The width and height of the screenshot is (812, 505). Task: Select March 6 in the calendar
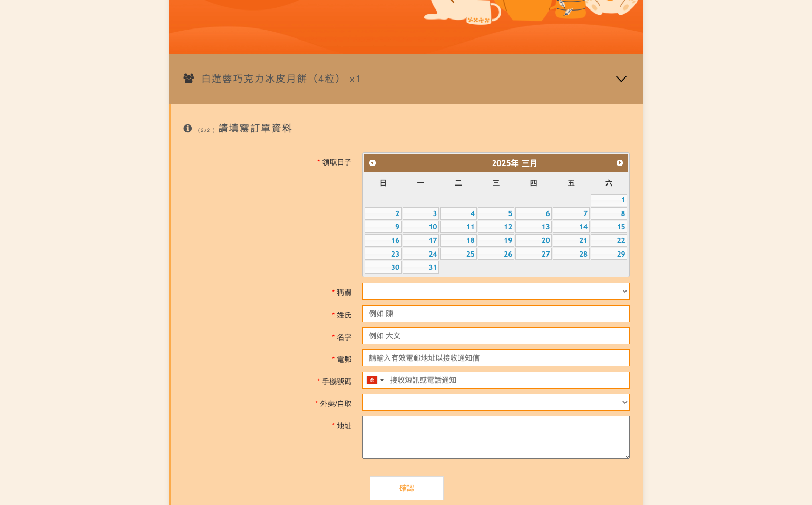[533, 213]
